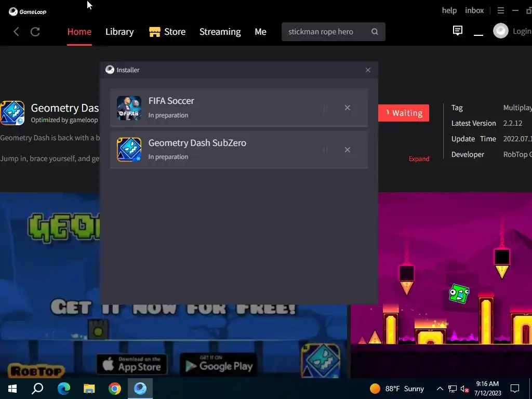This screenshot has width=532, height=399.
Task: Click the Google Play badge in banner
Action: [219, 364]
